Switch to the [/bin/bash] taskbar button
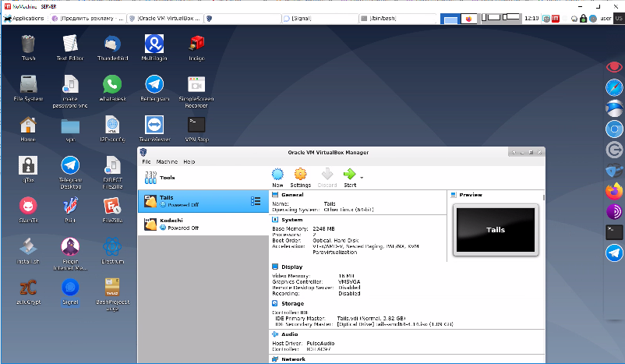 tap(397, 19)
